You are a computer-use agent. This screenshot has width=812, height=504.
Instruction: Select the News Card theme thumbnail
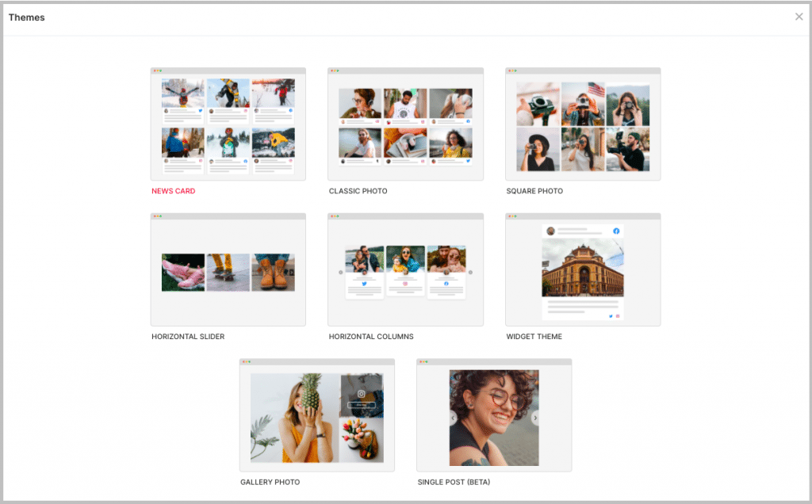pyautogui.click(x=228, y=124)
